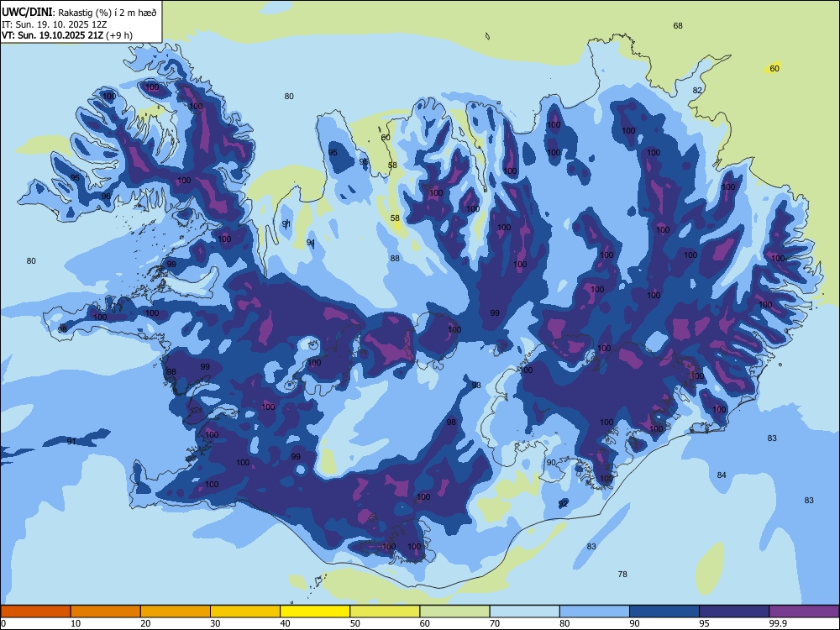Click the legend tick label "99.9"

tap(778, 623)
